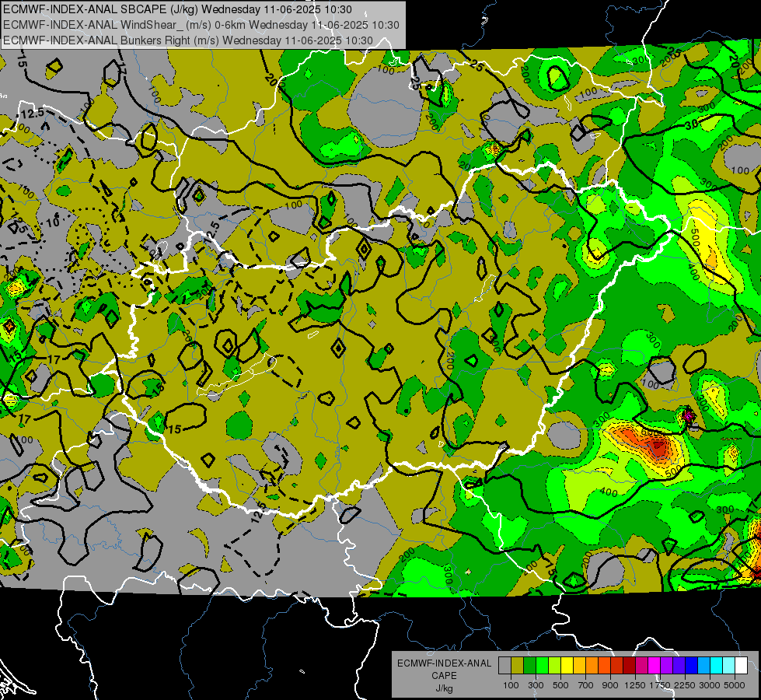Screen dimensions: 761x700
Task: Click the pure blue legend swatch
Action: pyautogui.click(x=692, y=665)
